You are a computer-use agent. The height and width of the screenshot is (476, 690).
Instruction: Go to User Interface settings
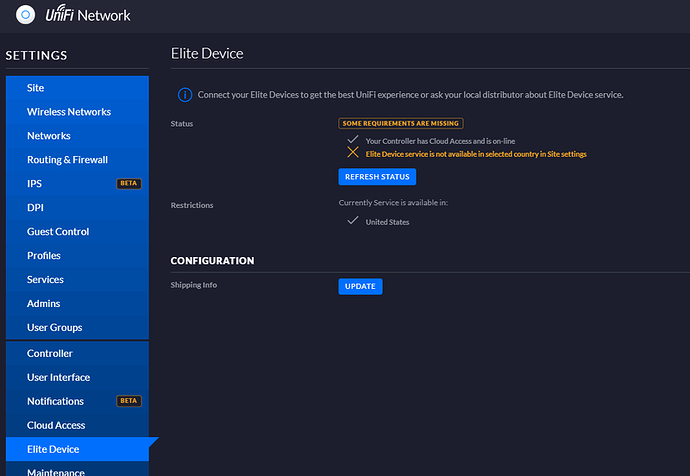pos(77,377)
